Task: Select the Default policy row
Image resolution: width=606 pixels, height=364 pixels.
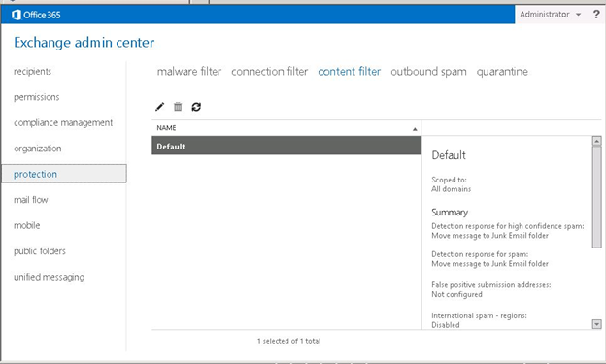Action: point(286,146)
